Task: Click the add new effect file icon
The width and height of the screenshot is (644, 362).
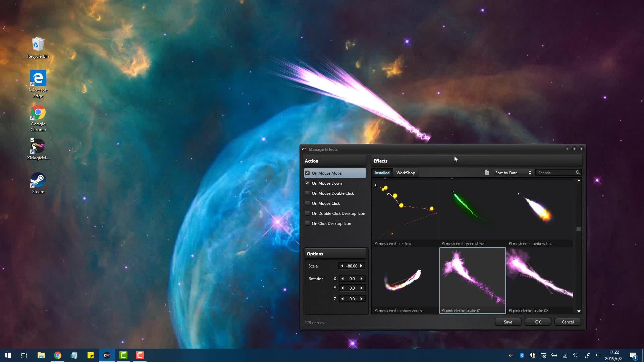Action: tap(487, 173)
